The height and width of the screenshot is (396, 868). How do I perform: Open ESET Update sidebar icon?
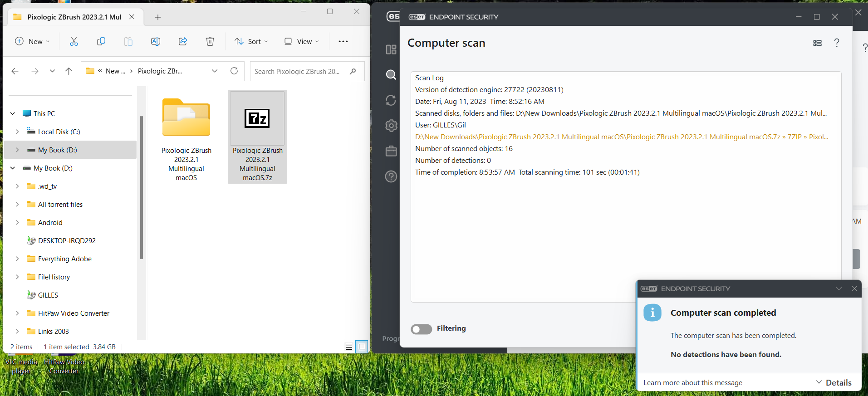pos(391,100)
